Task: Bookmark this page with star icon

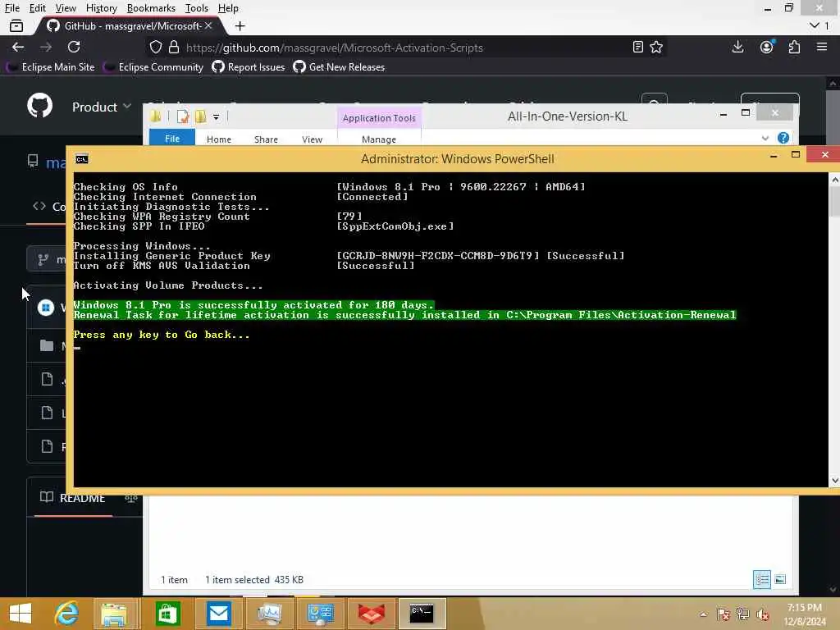Action: (x=656, y=47)
